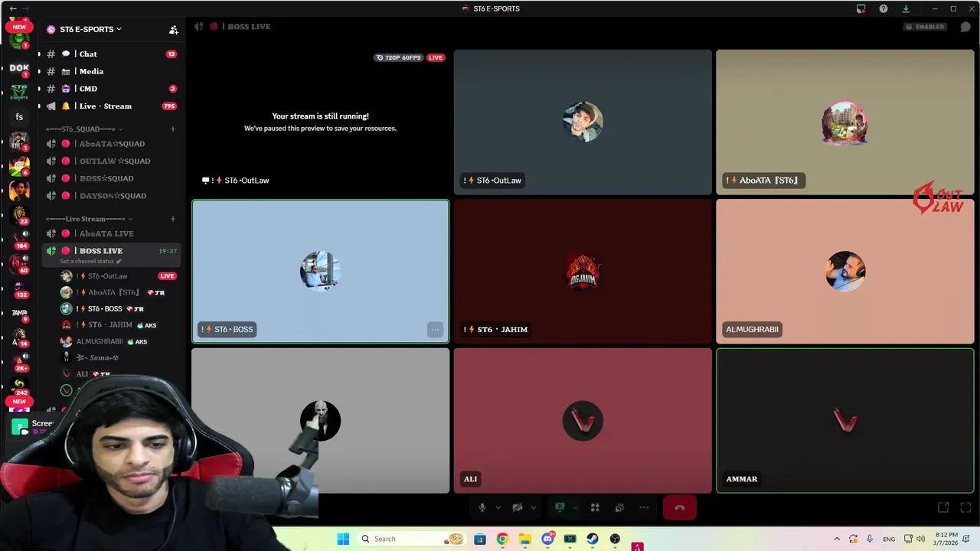Toggle screen share in call bar
The image size is (980, 551).
[560, 507]
